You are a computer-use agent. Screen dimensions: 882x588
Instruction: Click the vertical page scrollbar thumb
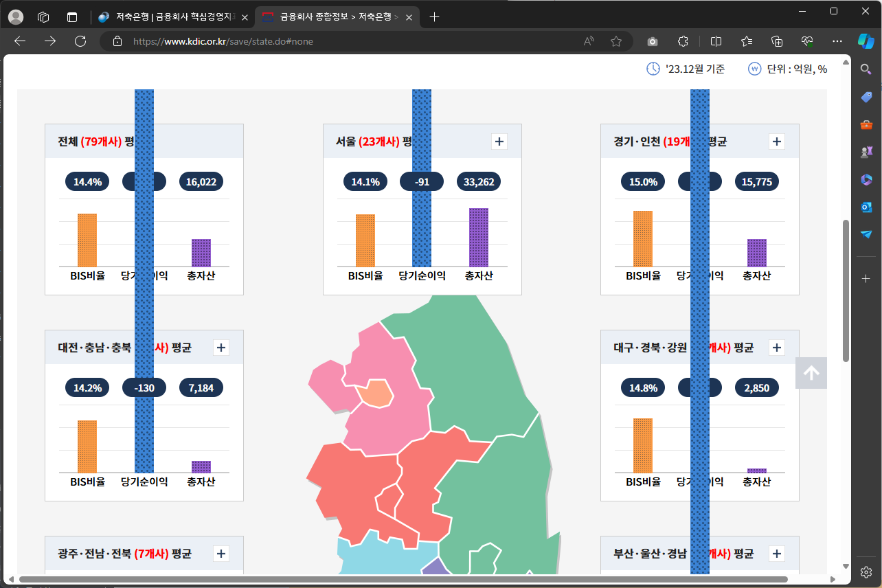pos(846,291)
